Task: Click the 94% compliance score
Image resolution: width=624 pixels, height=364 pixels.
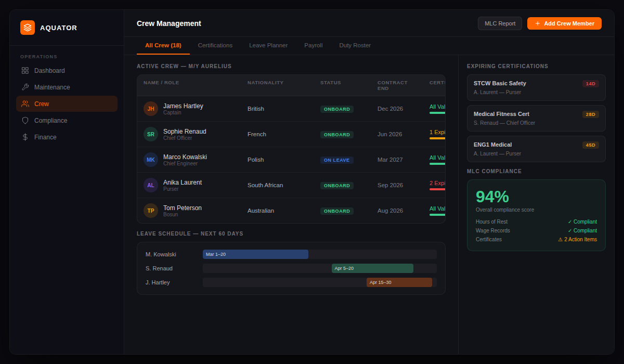Action: pyautogui.click(x=492, y=197)
